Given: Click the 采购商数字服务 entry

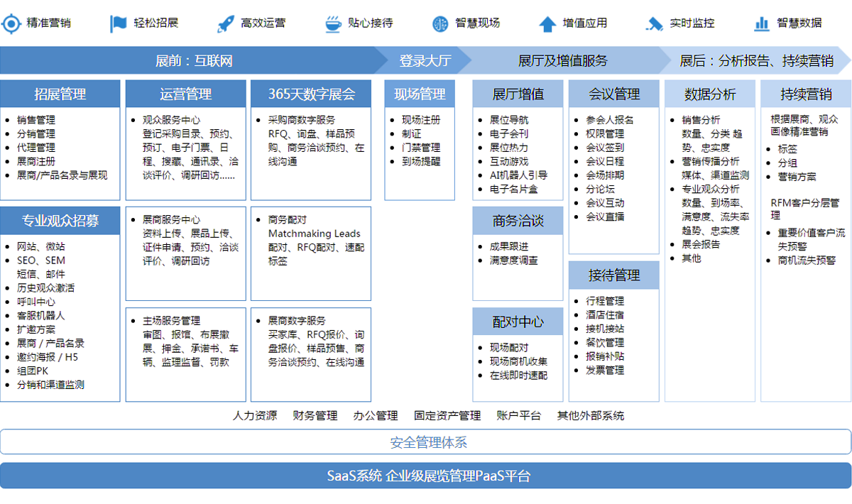Looking at the screenshot, I should pyautogui.click(x=301, y=120).
